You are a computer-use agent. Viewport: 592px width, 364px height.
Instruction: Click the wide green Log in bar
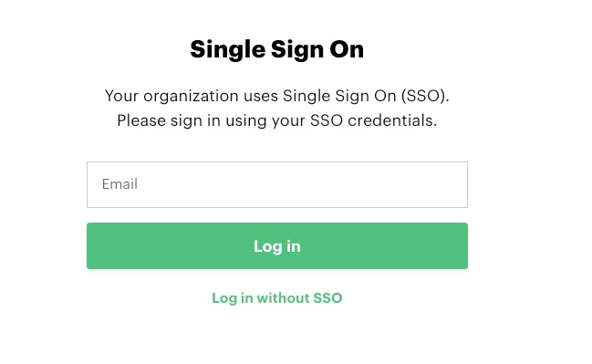tap(277, 245)
